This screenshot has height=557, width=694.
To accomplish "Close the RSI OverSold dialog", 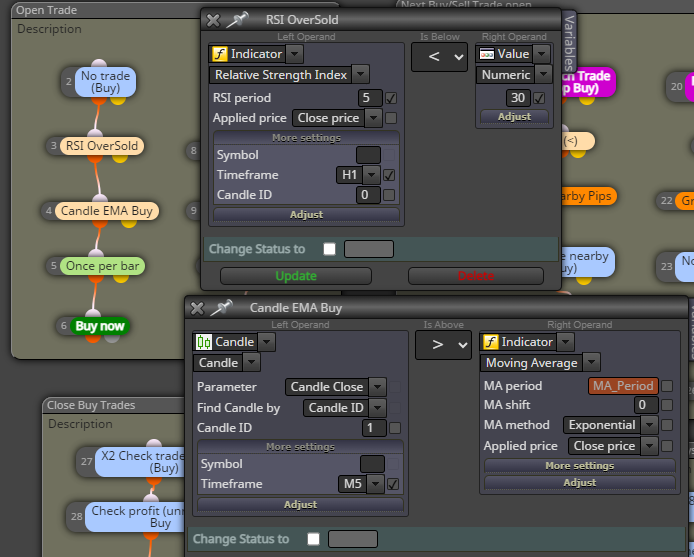I will click(213, 20).
